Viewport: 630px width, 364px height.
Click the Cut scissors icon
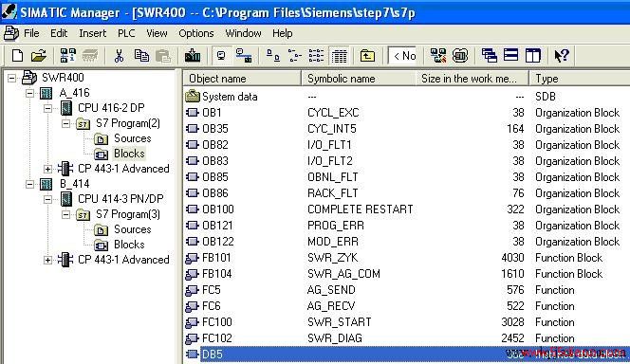tap(119, 55)
